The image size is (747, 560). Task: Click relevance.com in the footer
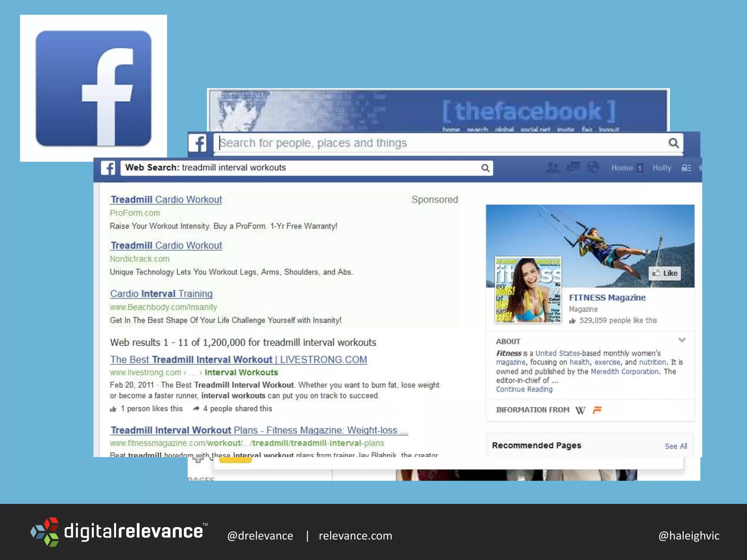pos(355,536)
